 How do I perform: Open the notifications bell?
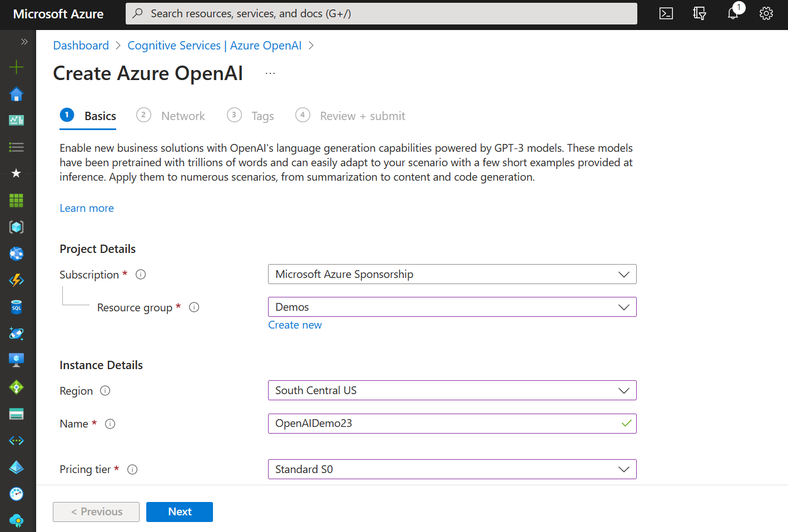click(732, 13)
